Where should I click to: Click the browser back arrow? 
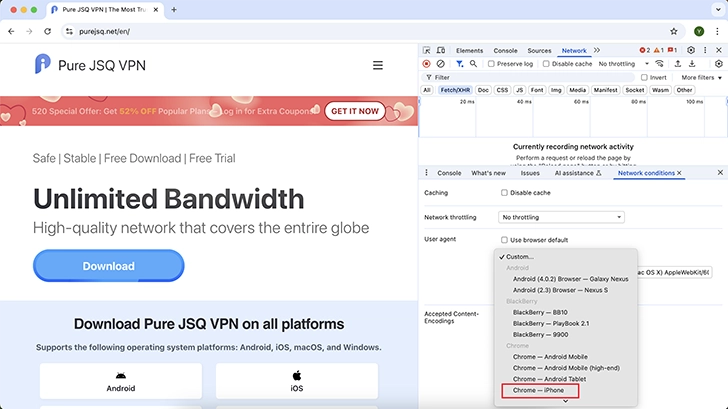(x=11, y=32)
